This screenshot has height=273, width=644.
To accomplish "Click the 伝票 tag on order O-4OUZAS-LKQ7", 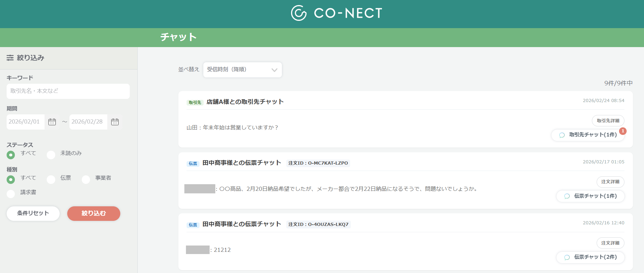I will [x=193, y=225].
